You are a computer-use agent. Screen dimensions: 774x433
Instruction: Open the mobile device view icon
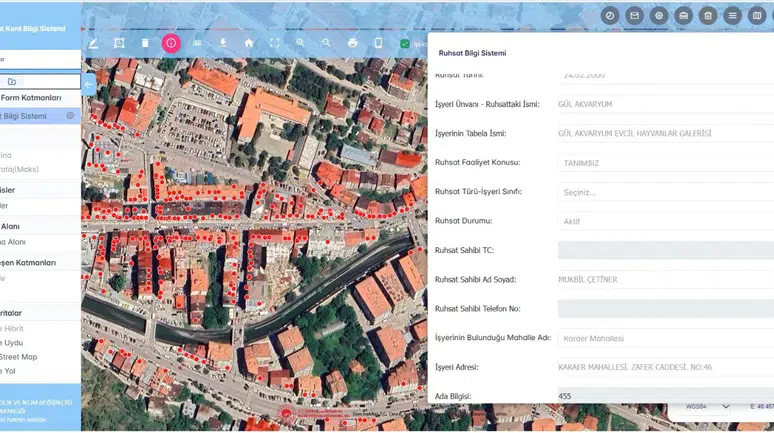[x=378, y=43]
